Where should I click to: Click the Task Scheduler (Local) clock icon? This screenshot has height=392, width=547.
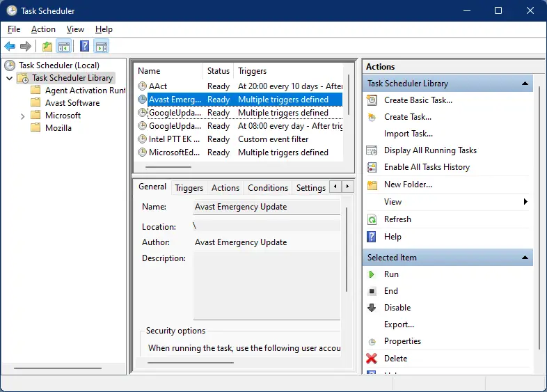[10, 65]
